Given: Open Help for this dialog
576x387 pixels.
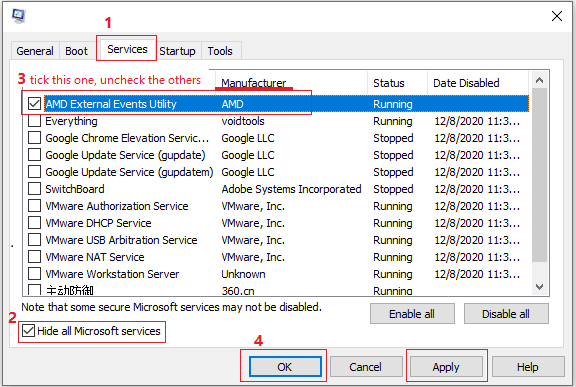Looking at the screenshot, I should click(528, 367).
